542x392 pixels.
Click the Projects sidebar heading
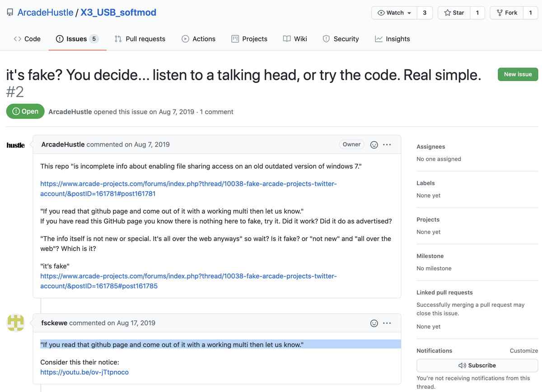428,220
